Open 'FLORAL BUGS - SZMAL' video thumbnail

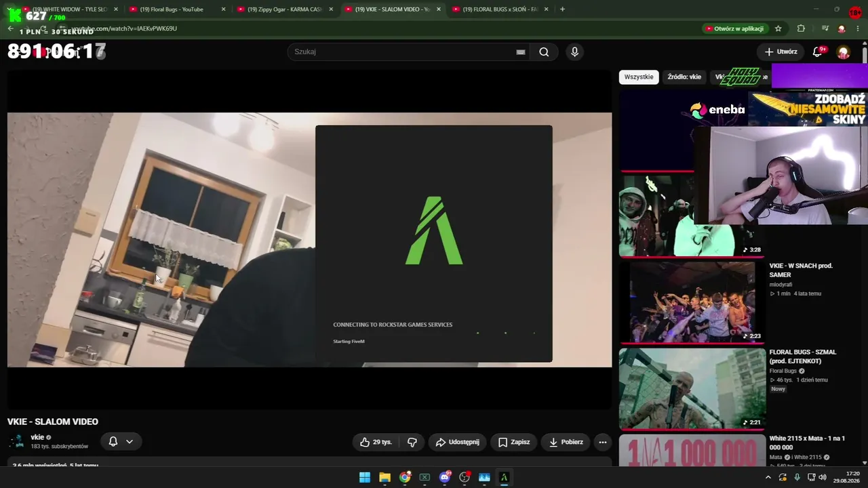click(x=692, y=388)
